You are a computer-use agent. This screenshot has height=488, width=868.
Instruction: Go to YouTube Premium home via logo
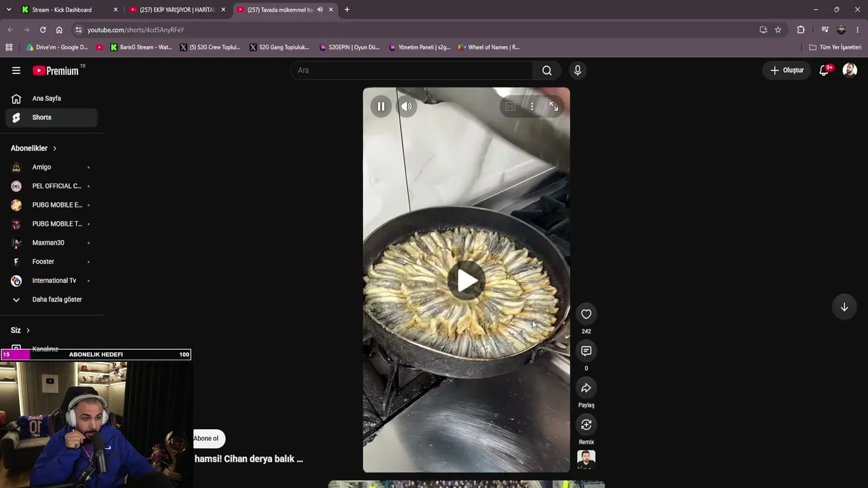click(x=56, y=70)
